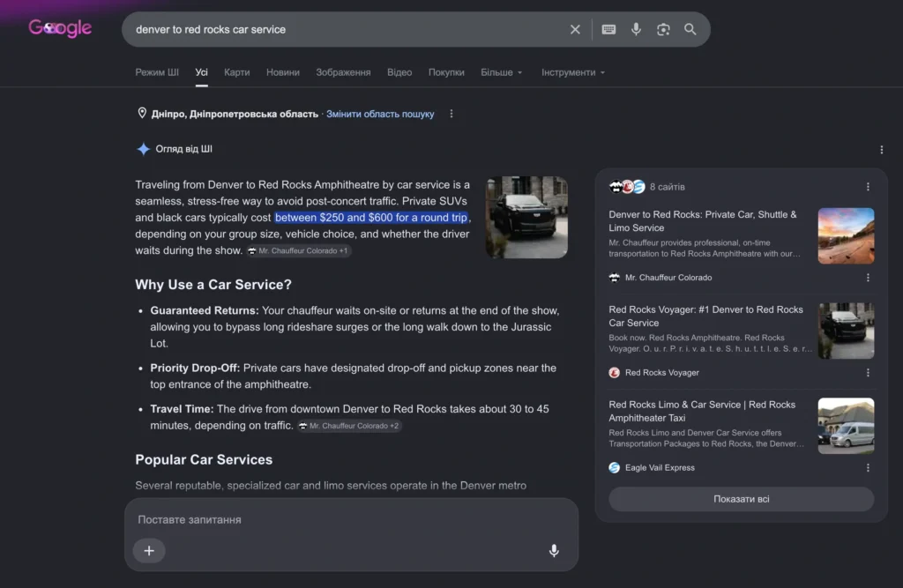Click Змінити область пошуку link
Viewport: 903px width, 588px height.
(x=380, y=114)
